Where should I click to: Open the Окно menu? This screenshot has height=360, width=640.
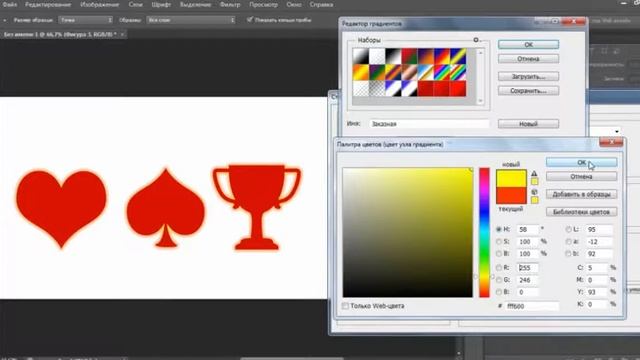click(294, 4)
